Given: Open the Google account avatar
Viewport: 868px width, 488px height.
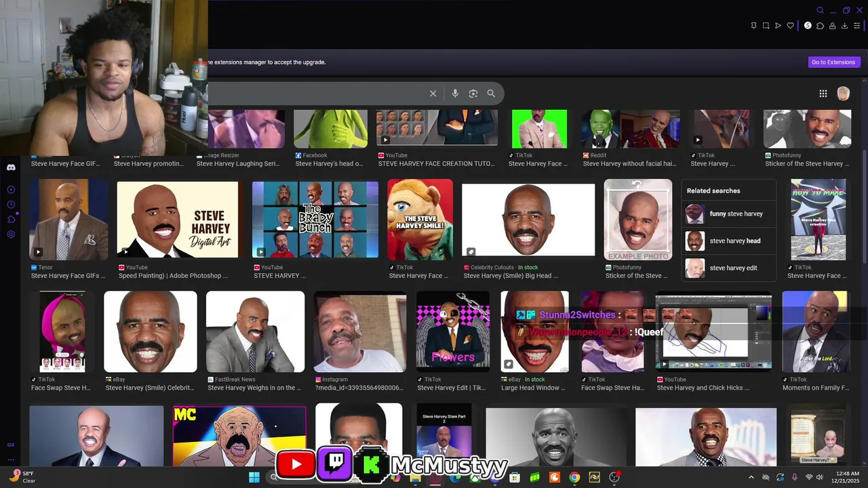Looking at the screenshot, I should (x=843, y=94).
